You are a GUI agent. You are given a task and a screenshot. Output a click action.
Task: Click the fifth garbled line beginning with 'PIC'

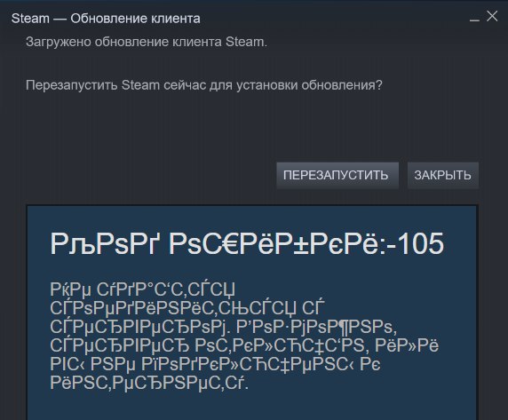(x=215, y=364)
